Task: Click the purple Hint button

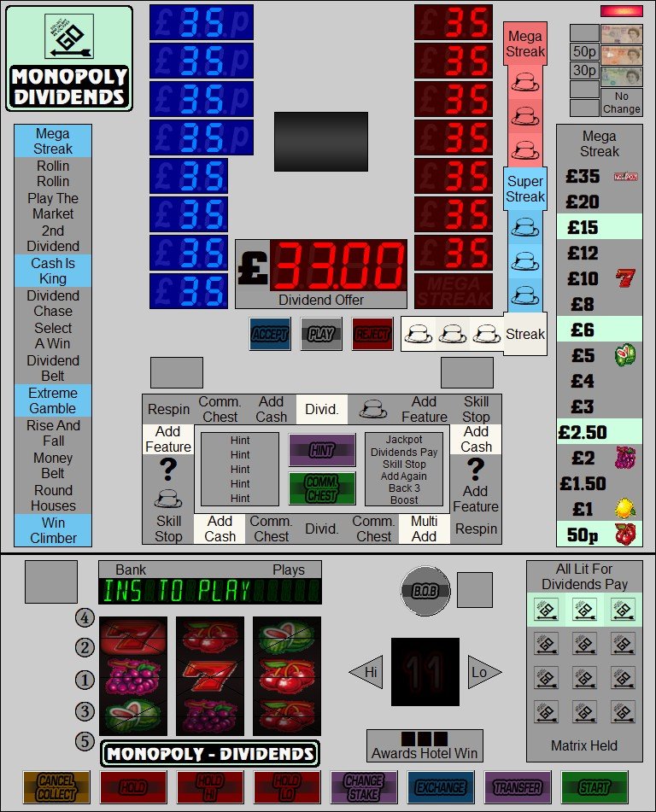Action: [322, 450]
